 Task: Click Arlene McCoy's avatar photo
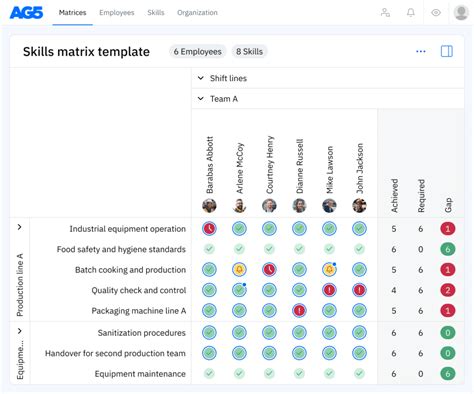pyautogui.click(x=239, y=206)
